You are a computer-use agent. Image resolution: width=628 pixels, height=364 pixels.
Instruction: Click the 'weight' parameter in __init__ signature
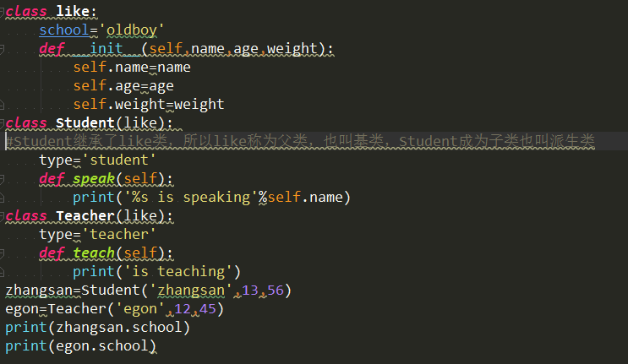point(292,49)
